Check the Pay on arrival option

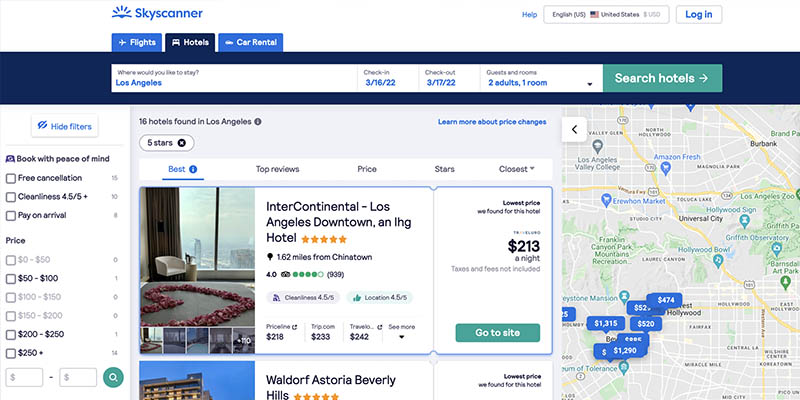(11, 215)
